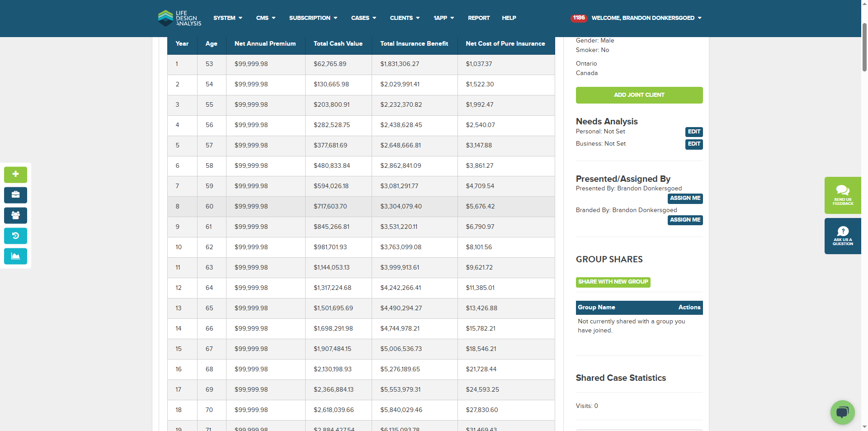Expand the SUBSCRIPTION menu
This screenshot has height=431, width=868.
(313, 18)
